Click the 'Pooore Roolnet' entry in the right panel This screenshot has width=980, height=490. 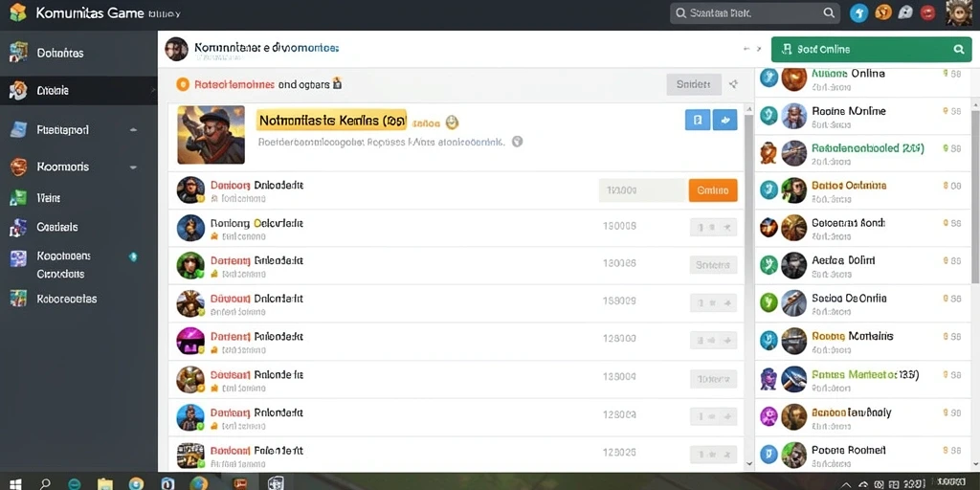tap(862, 455)
